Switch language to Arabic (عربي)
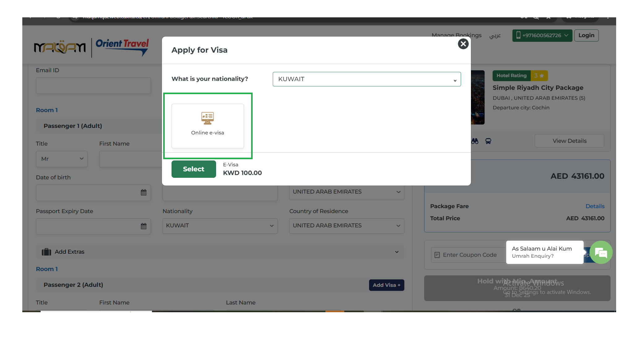The image size is (644, 337). coord(495,36)
